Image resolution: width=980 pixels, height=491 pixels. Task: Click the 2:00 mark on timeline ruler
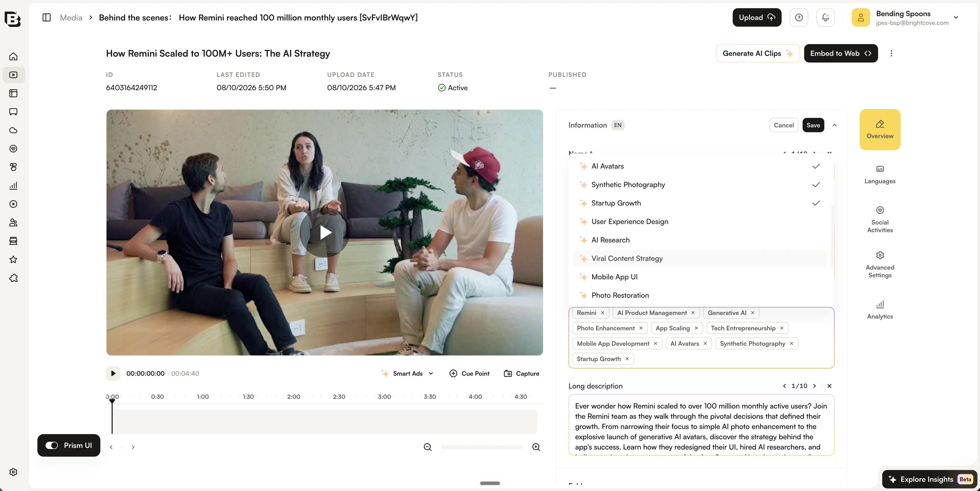(294, 396)
